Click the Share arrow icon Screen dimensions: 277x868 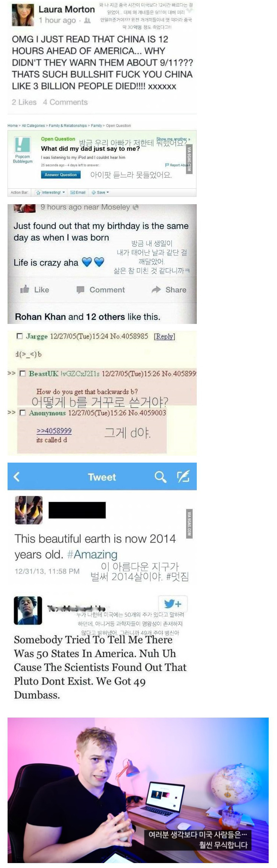tap(156, 289)
